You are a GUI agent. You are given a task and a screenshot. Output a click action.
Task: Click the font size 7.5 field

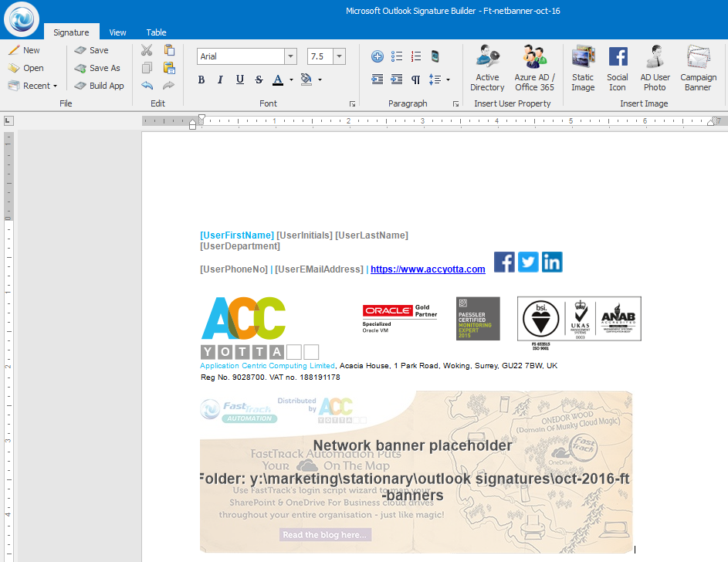[320, 56]
